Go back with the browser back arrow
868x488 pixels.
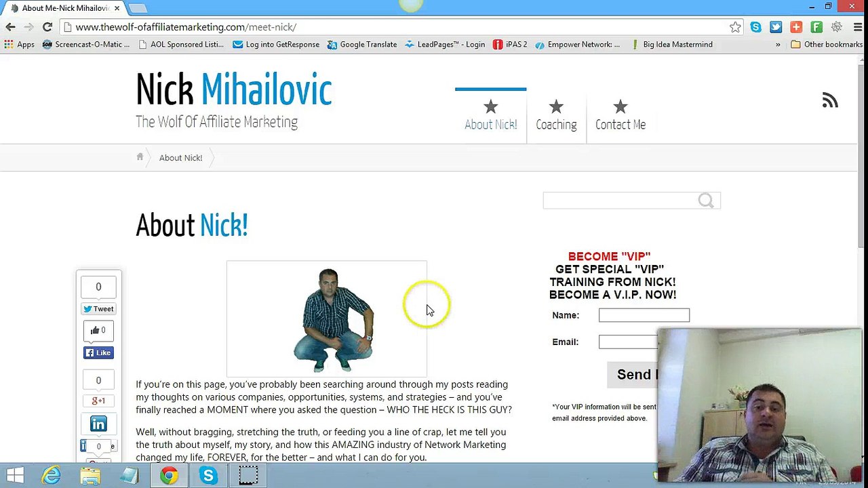pyautogui.click(x=10, y=27)
